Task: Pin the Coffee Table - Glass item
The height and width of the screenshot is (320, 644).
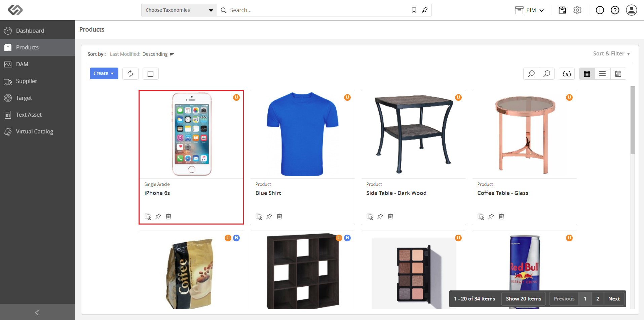Action: tap(491, 216)
